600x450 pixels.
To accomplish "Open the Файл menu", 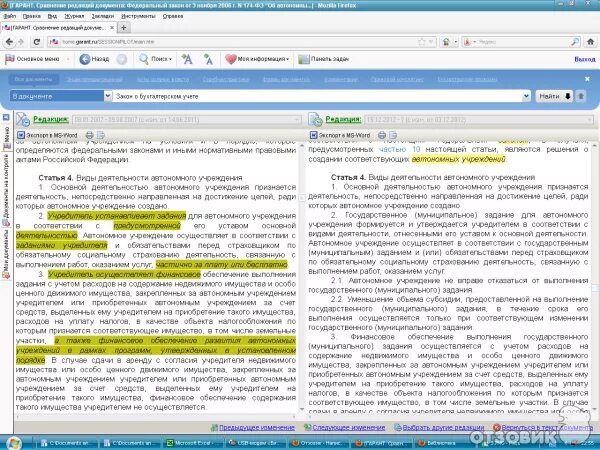I will coord(10,16).
